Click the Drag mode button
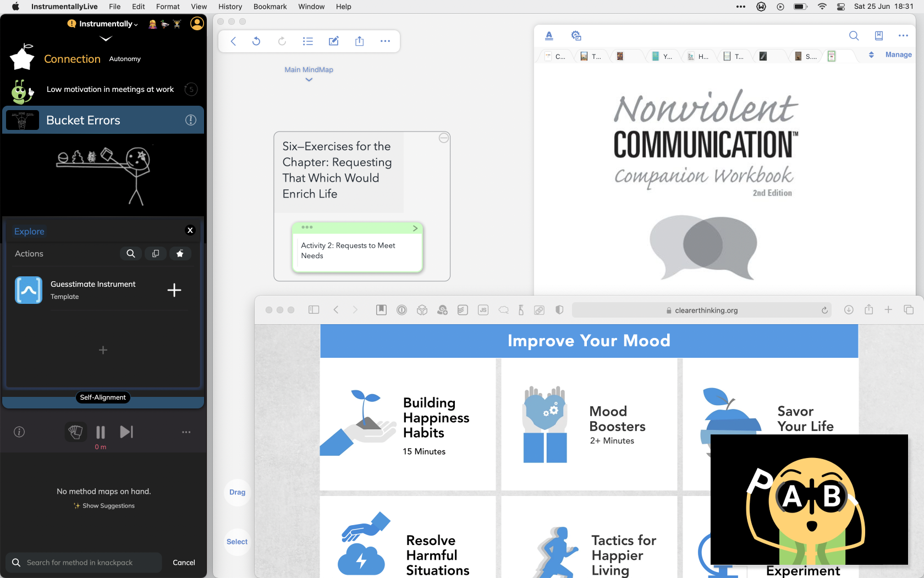Image resolution: width=924 pixels, height=578 pixels. click(238, 492)
